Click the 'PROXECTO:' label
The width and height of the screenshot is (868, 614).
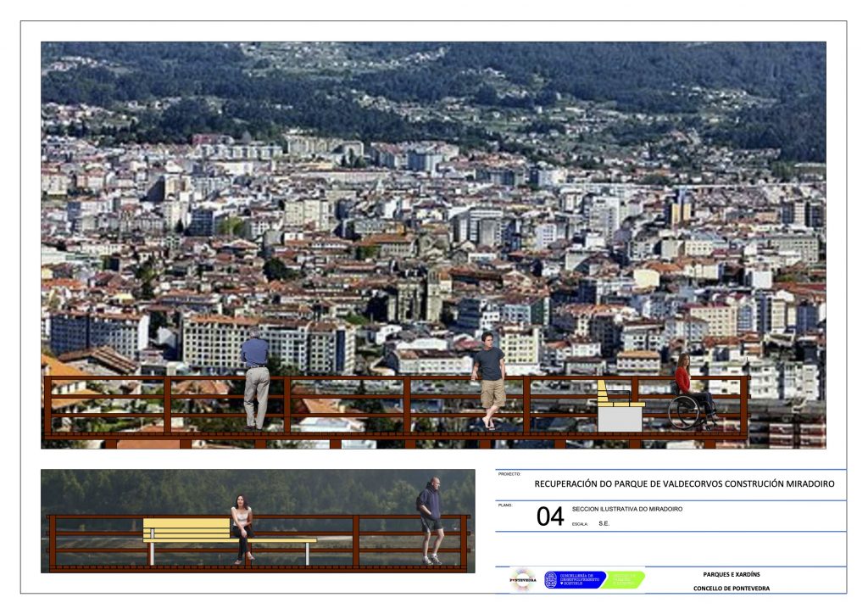pyautogui.click(x=509, y=474)
